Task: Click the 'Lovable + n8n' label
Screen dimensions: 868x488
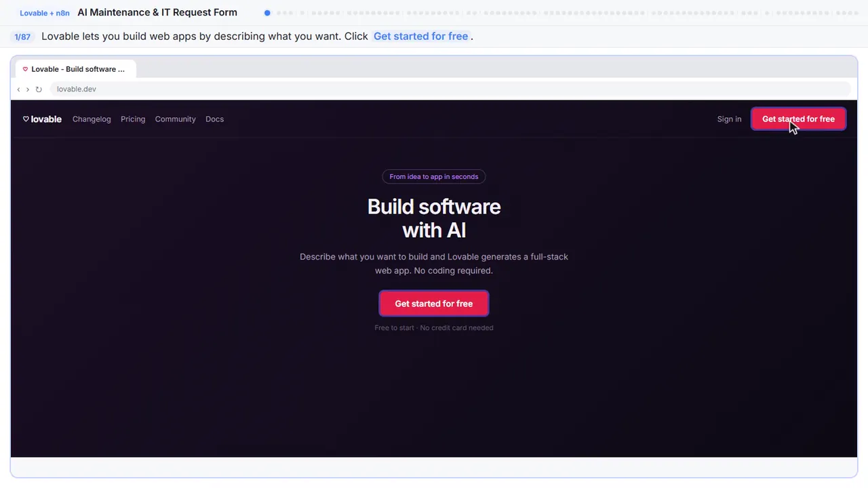Action: click(45, 13)
